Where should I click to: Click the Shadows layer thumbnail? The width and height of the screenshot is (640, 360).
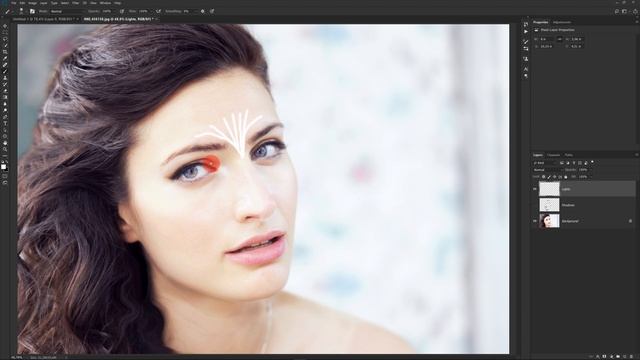click(549, 205)
